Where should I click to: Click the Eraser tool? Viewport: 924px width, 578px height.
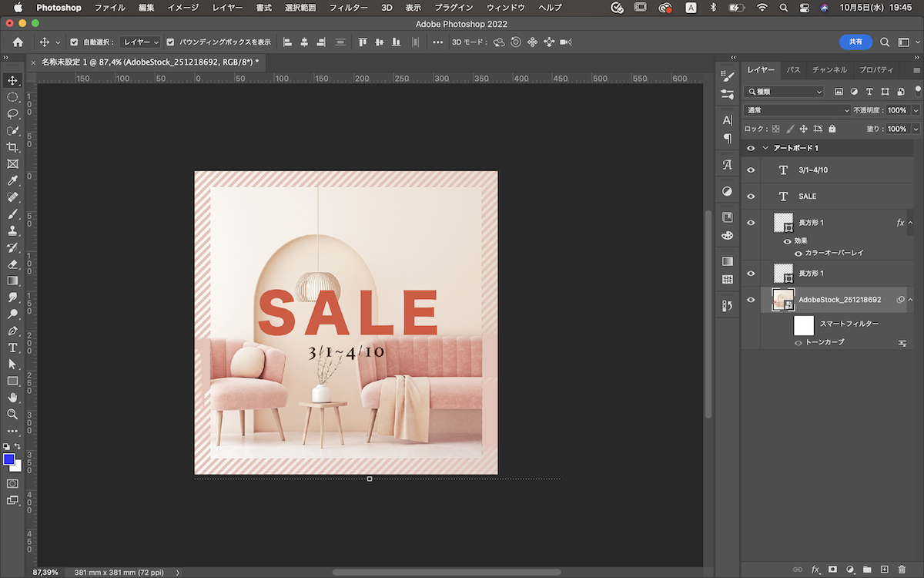pyautogui.click(x=12, y=264)
